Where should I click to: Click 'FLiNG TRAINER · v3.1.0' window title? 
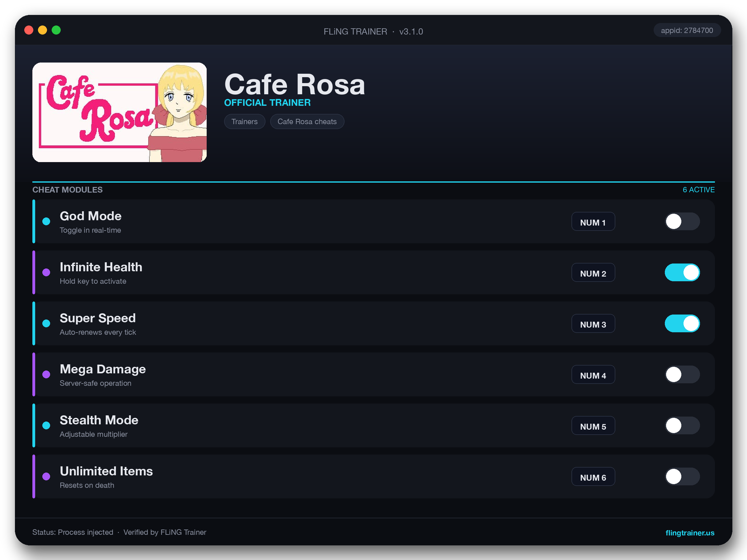tap(373, 31)
